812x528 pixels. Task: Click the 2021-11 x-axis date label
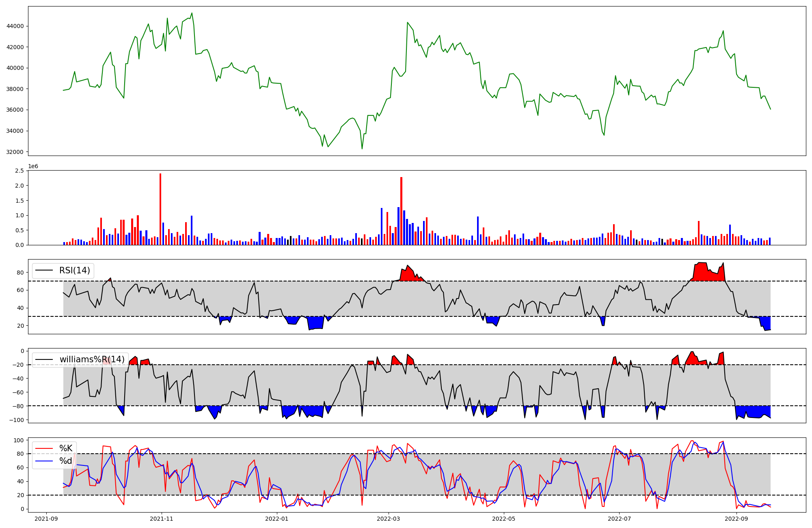(162, 519)
